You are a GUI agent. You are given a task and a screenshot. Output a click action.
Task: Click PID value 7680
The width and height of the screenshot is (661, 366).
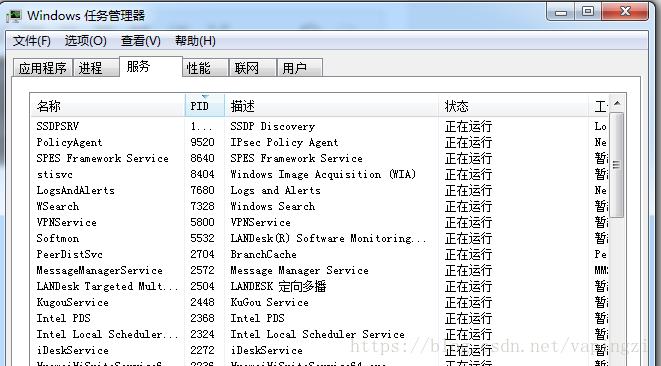(x=202, y=191)
